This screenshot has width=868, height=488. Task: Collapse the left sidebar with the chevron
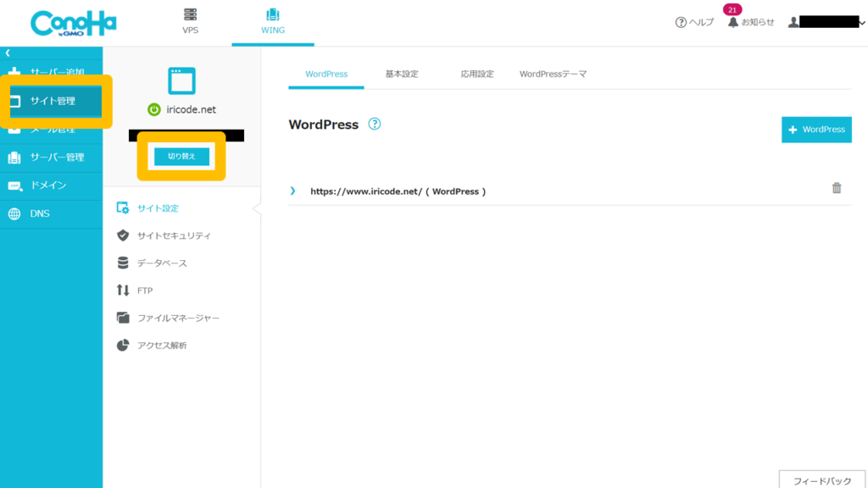pos(8,53)
